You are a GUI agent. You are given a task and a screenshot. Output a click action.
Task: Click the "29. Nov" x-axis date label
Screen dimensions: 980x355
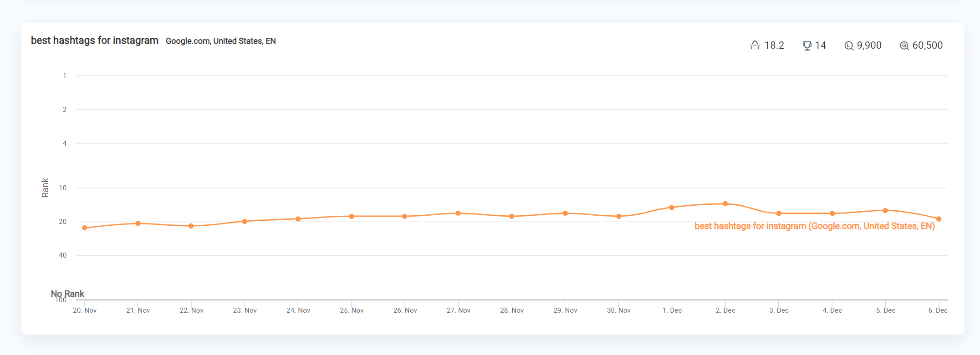coord(565,310)
